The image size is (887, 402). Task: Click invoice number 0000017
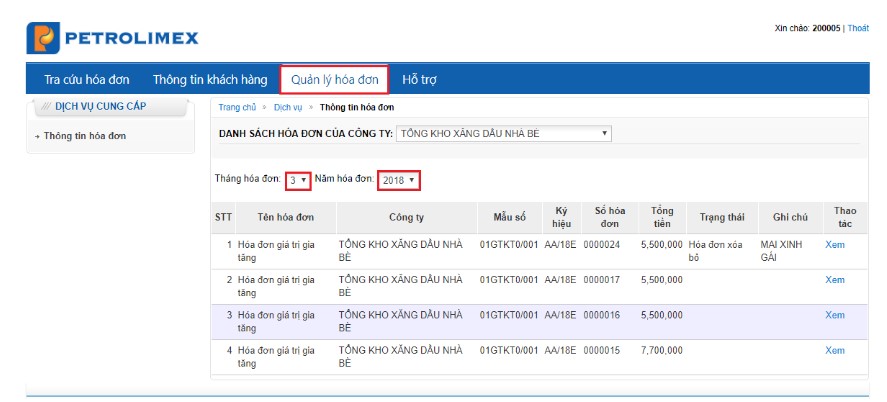point(602,280)
